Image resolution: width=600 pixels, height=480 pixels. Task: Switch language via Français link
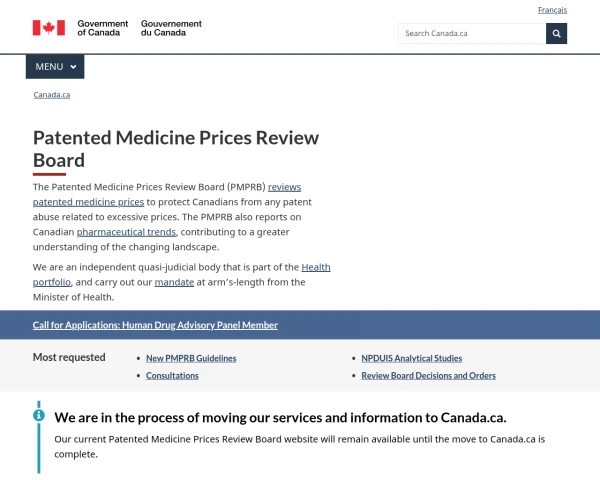[x=552, y=10]
